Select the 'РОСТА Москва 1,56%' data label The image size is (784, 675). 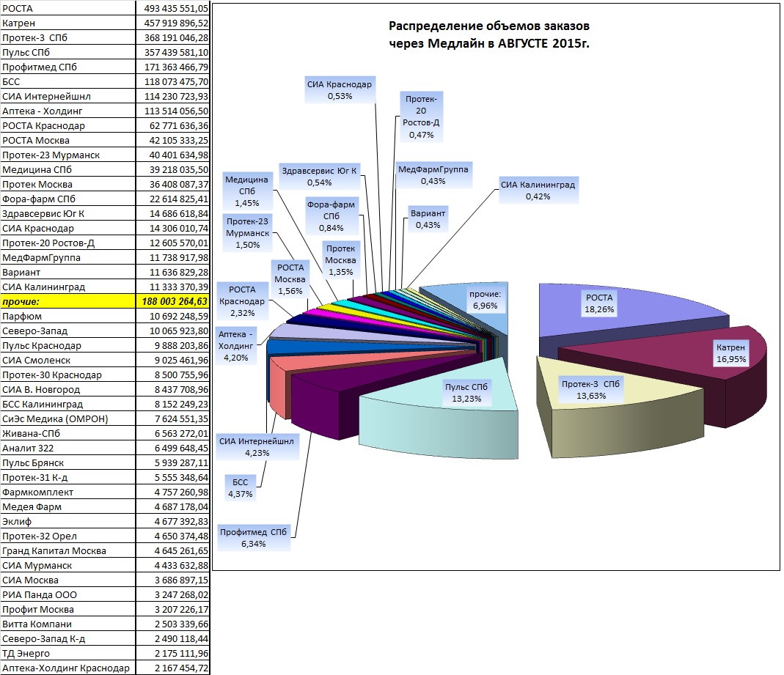pos(290,279)
